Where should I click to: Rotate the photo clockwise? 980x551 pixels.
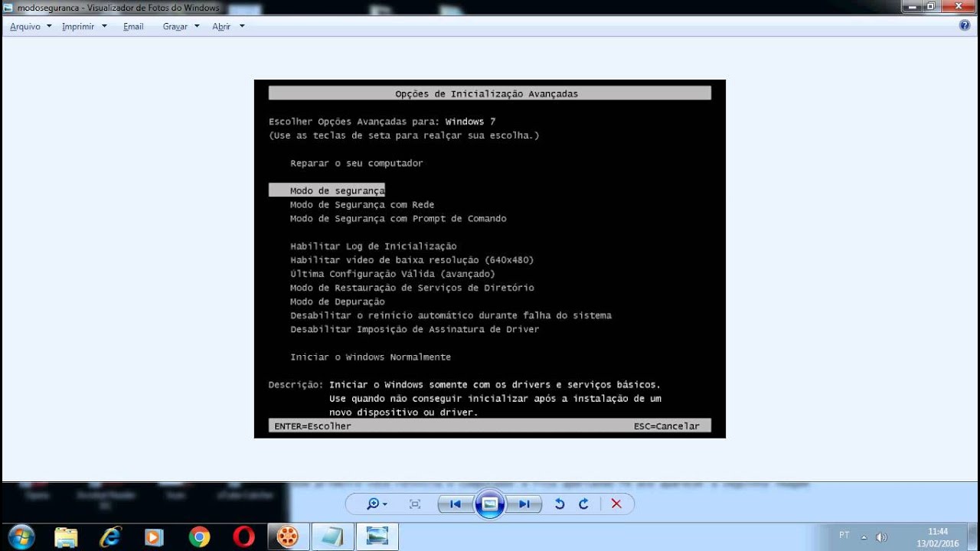tap(583, 504)
